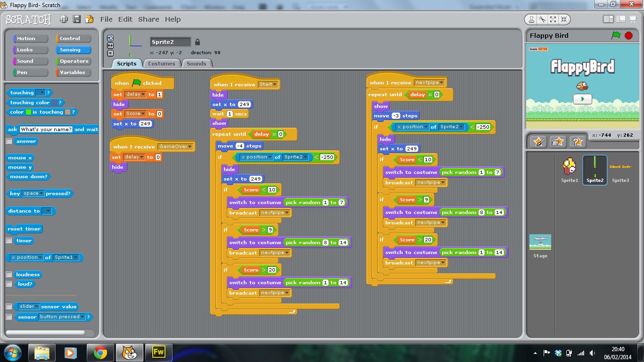Click the globe language icon
The height and width of the screenshot is (362, 644).
click(64, 19)
